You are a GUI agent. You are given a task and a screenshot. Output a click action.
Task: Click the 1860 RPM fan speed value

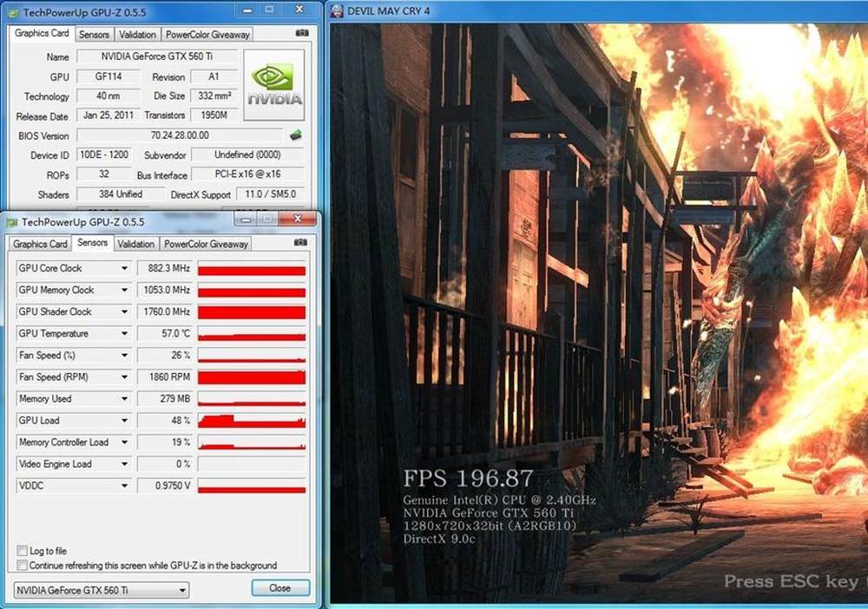165,377
